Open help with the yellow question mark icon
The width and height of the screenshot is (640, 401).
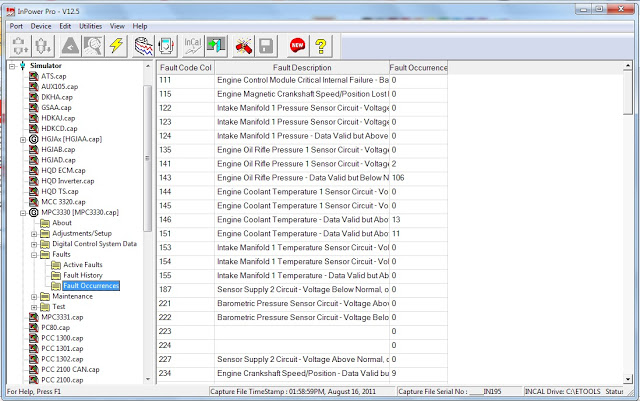pos(321,45)
